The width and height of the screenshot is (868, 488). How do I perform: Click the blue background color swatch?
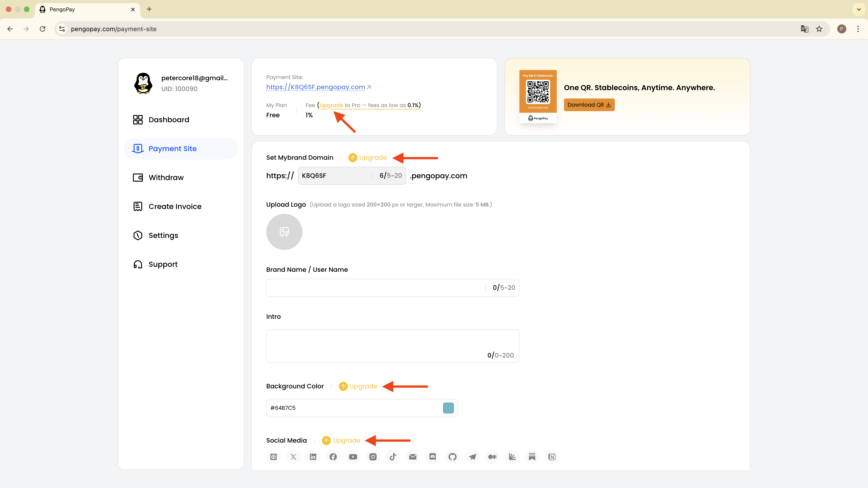pos(448,408)
